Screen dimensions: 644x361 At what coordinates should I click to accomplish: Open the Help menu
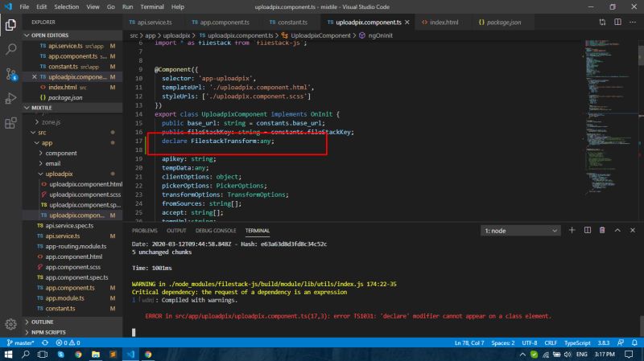pyautogui.click(x=178, y=7)
